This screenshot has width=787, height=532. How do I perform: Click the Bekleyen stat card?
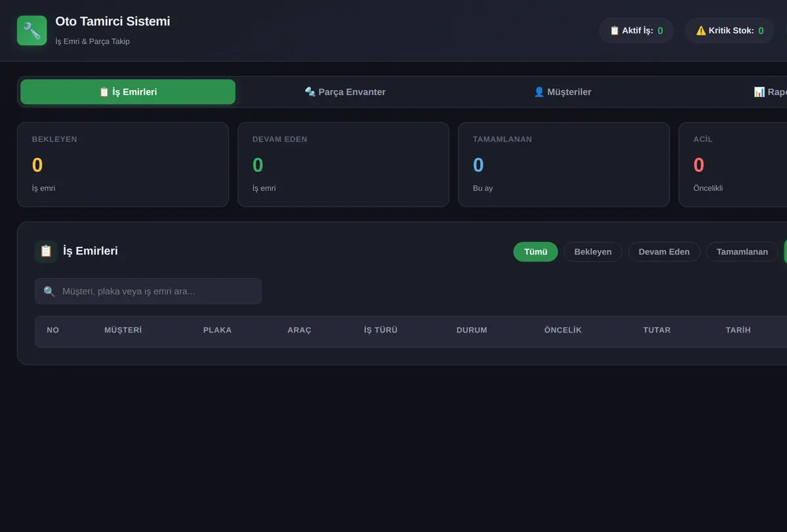point(123,165)
